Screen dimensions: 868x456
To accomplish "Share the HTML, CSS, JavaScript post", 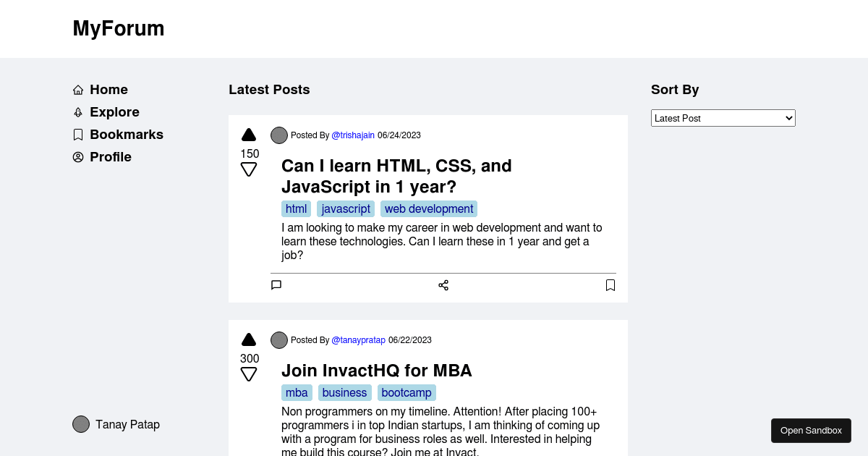I will 443,285.
